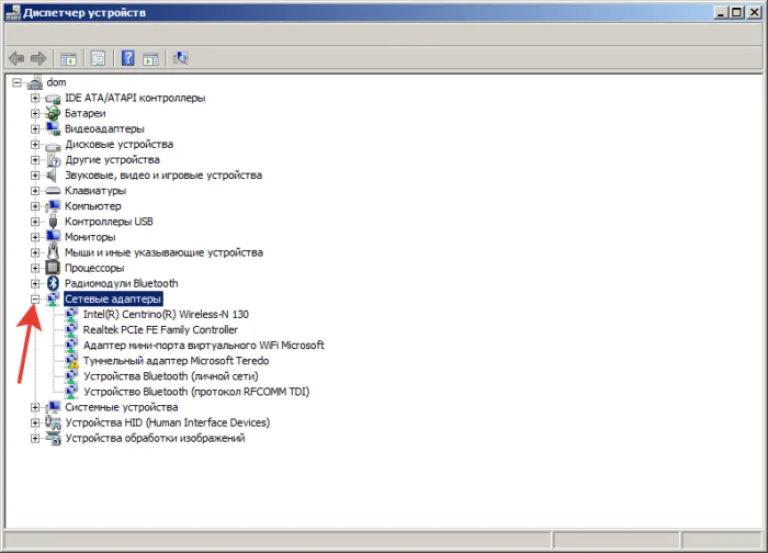Select Устройства Bluetooth (личной сети)

coord(171,377)
